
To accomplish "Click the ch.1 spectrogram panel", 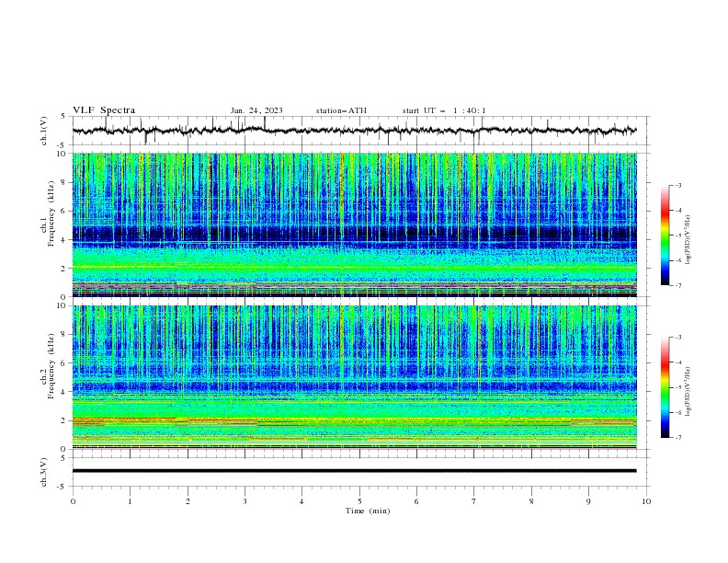I will pos(354,224).
